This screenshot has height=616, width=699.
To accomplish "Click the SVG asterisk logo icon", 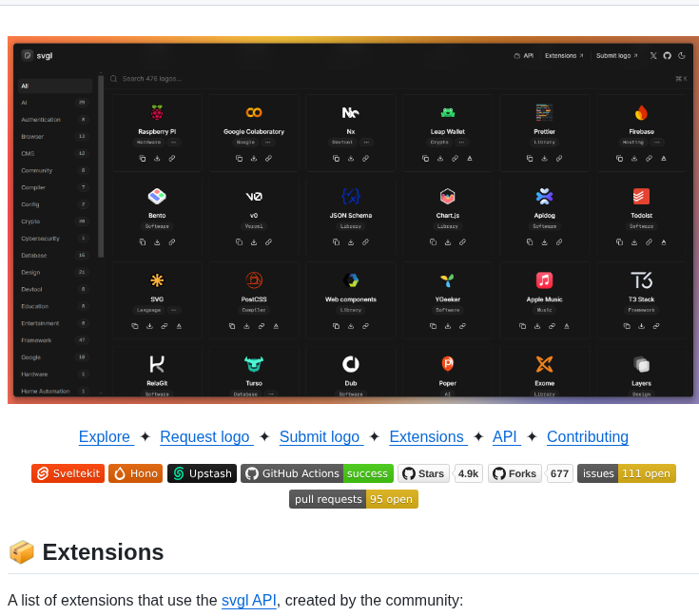I will pos(157,279).
